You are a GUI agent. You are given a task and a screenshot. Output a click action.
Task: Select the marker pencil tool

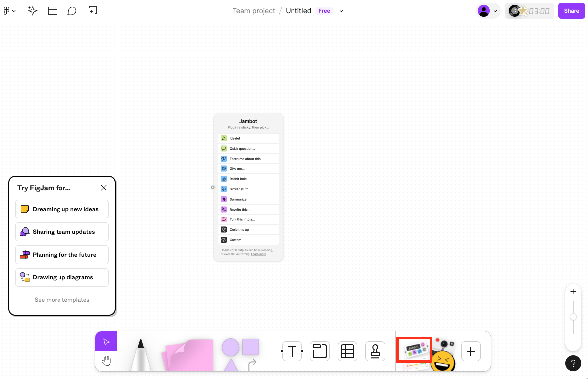pos(141,355)
